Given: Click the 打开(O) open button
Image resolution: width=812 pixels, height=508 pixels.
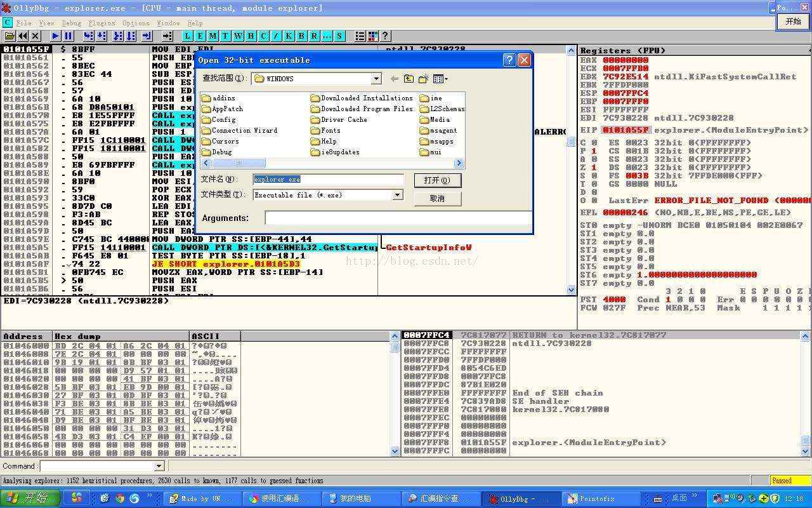Looking at the screenshot, I should [x=437, y=180].
